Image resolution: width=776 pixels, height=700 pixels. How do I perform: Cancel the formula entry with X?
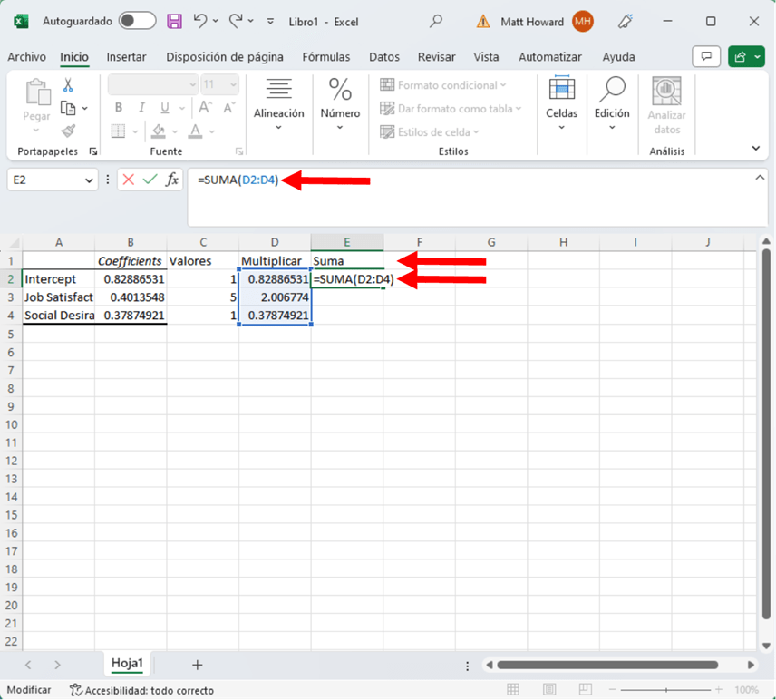pyautogui.click(x=128, y=180)
